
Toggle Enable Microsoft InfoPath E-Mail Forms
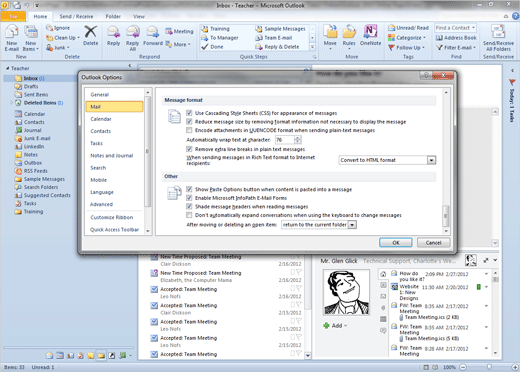point(189,198)
